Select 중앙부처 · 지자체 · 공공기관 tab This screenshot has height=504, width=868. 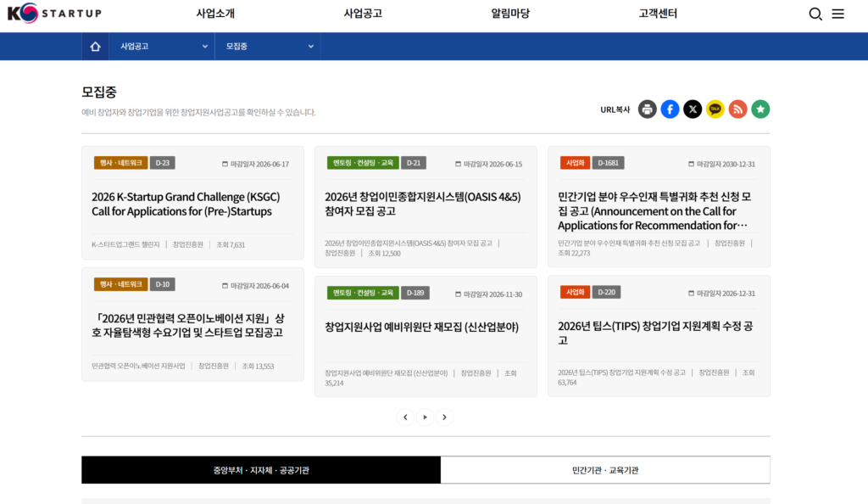click(261, 470)
